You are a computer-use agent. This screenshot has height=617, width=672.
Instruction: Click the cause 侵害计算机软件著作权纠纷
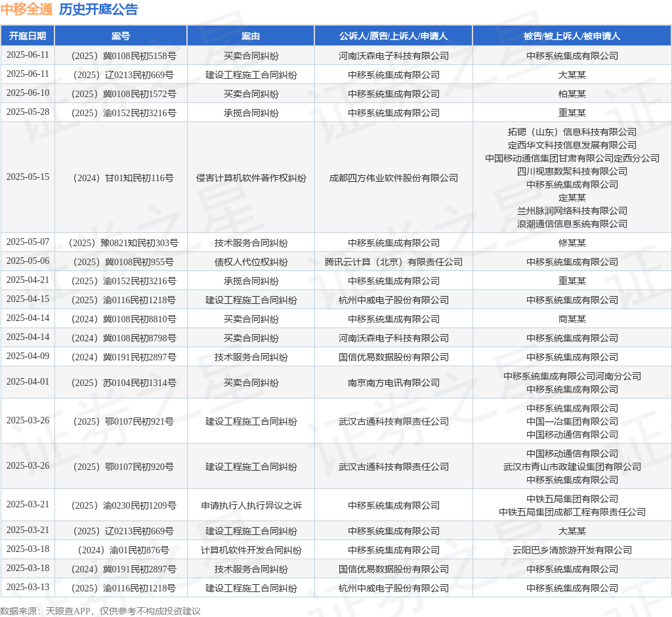[x=251, y=178]
